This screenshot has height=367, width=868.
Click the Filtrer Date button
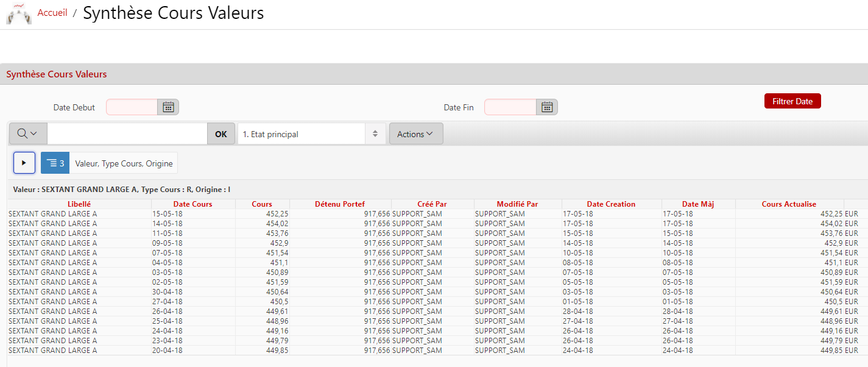click(792, 101)
